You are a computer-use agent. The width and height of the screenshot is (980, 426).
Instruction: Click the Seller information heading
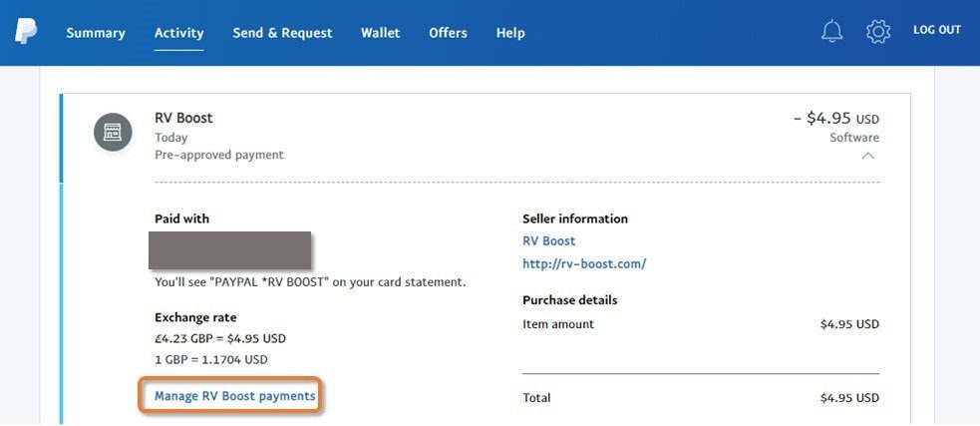(575, 218)
